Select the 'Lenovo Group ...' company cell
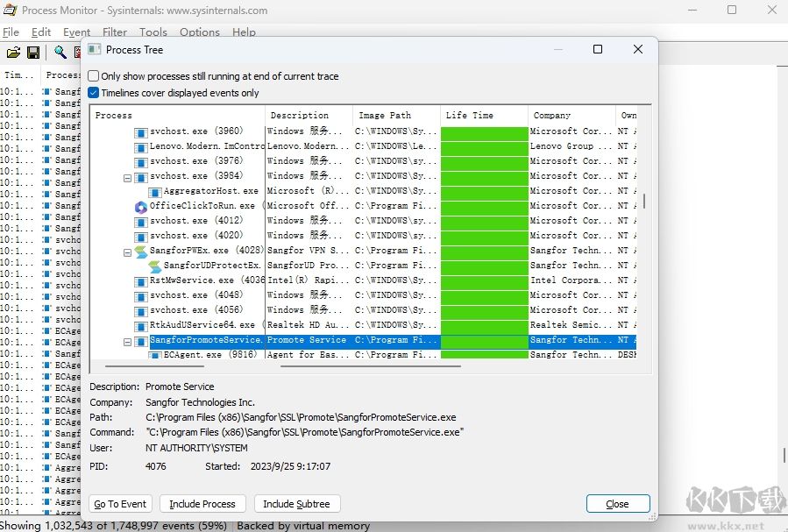788x532 pixels. [571, 146]
